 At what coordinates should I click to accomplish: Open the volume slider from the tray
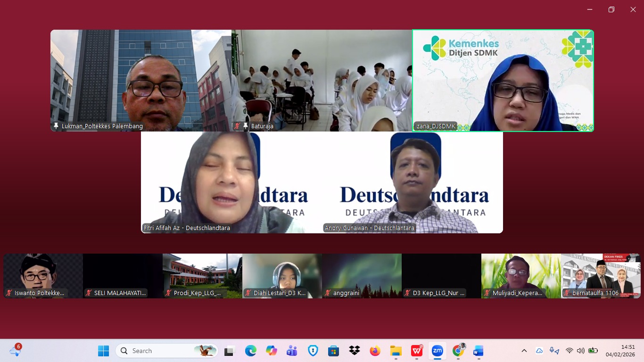click(581, 351)
